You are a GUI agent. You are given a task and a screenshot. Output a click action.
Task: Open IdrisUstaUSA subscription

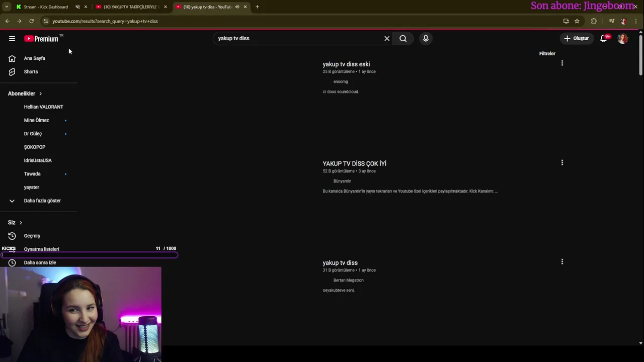click(x=38, y=160)
